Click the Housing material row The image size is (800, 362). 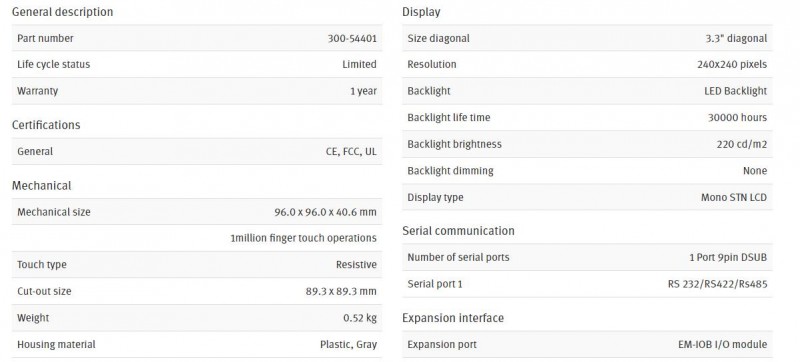tap(197, 344)
